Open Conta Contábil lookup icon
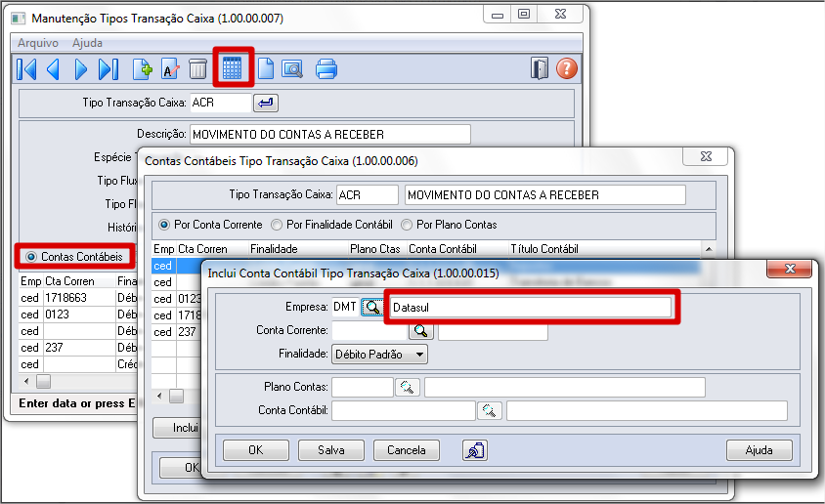Image resolution: width=825 pixels, height=504 pixels. pyautogui.click(x=490, y=410)
